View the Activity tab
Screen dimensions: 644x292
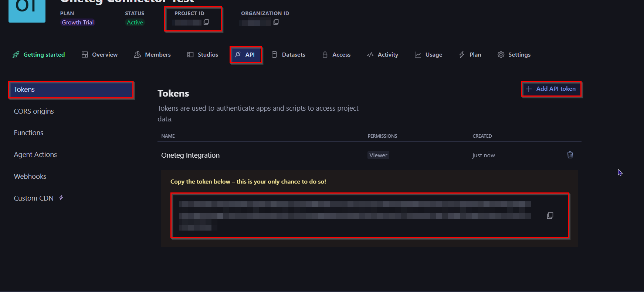(x=382, y=55)
